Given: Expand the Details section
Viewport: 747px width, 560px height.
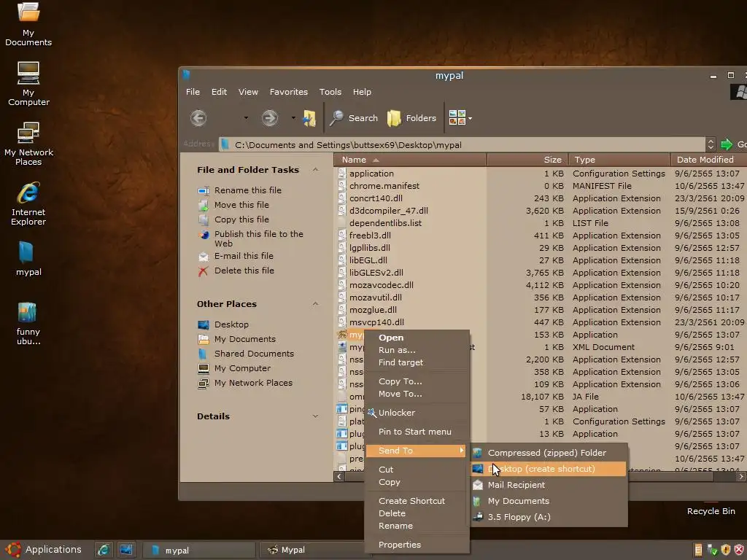Looking at the screenshot, I should [x=315, y=416].
